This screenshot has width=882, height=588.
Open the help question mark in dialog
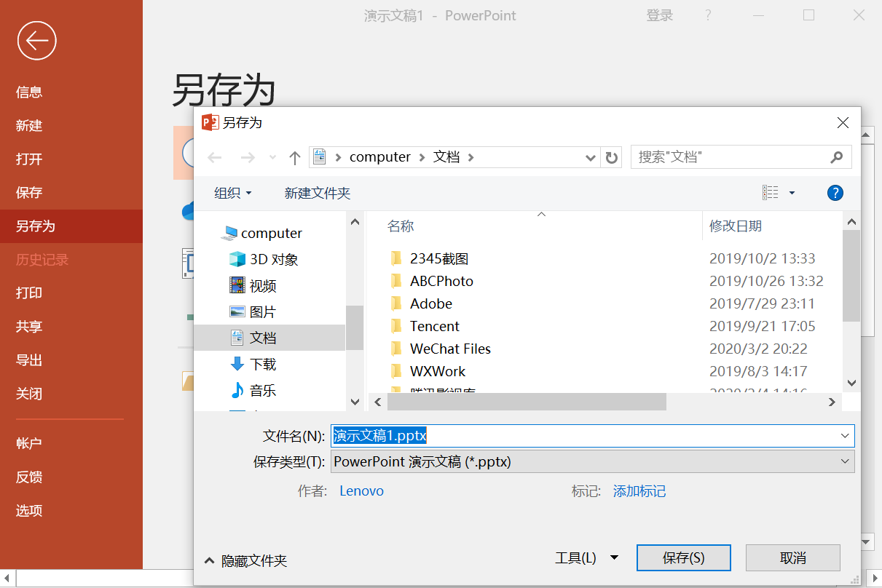(x=835, y=193)
